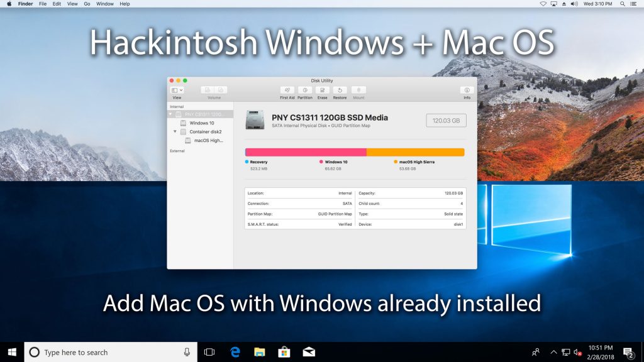The image size is (644, 362).
Task: Click the 'PNY CS1311 120GB SSD Media' heading
Action: point(330,118)
